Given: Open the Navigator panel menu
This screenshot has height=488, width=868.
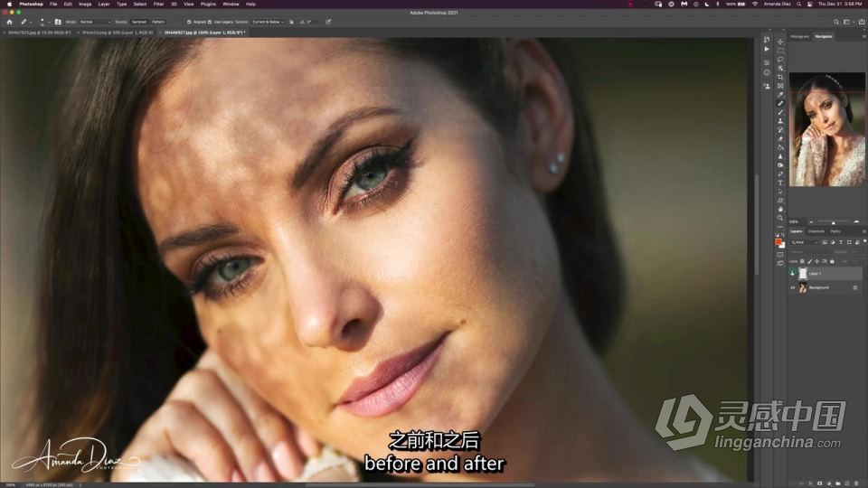Looking at the screenshot, I should click(x=864, y=36).
